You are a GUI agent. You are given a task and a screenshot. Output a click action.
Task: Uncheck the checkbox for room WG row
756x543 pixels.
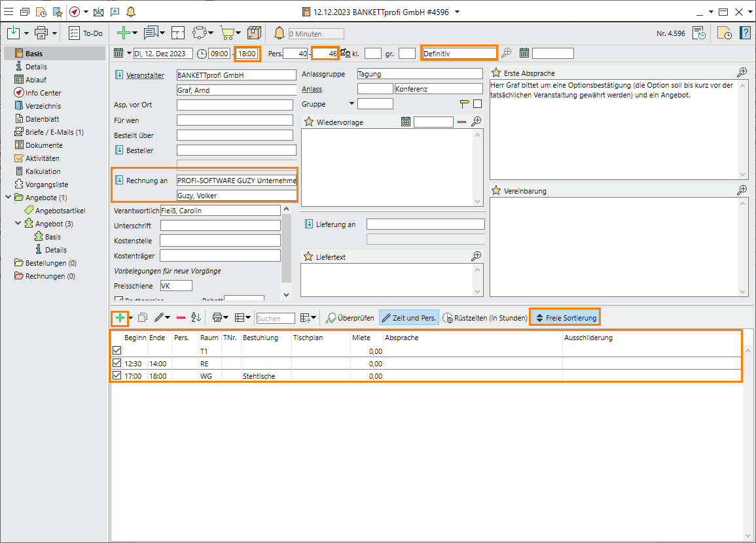pyautogui.click(x=117, y=376)
